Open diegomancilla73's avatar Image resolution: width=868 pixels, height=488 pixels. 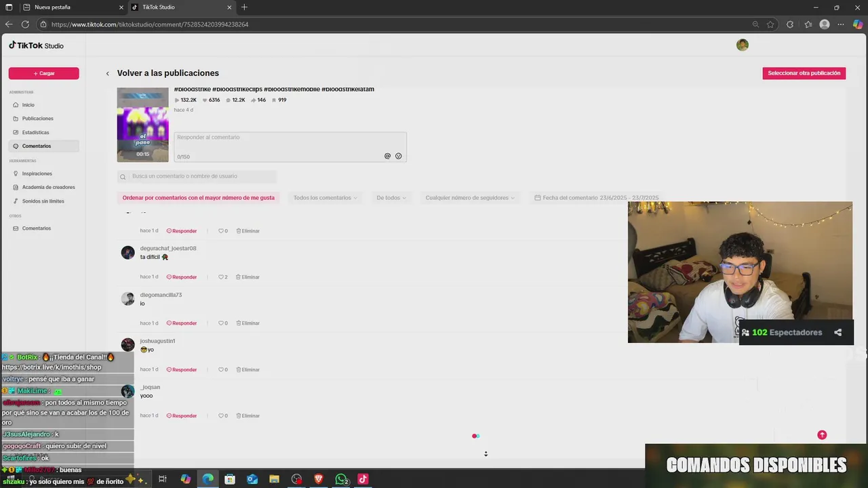[127, 299]
